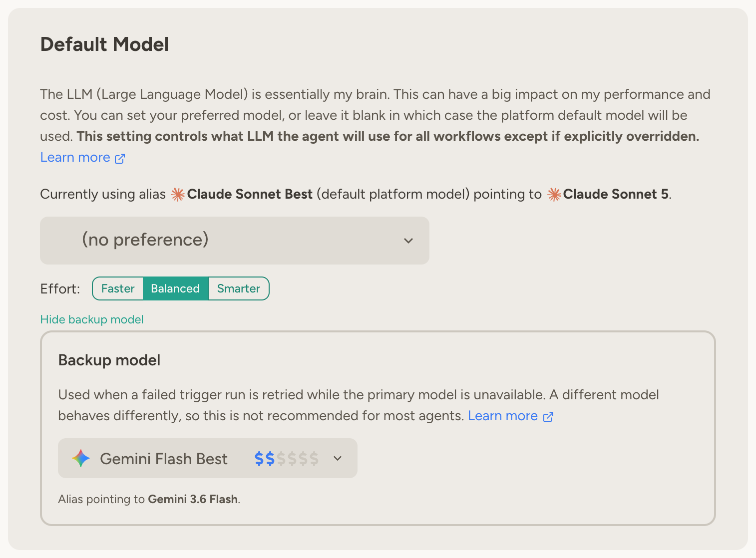Click the Claude Sonnet 5 model name
756x558 pixels.
(x=616, y=194)
